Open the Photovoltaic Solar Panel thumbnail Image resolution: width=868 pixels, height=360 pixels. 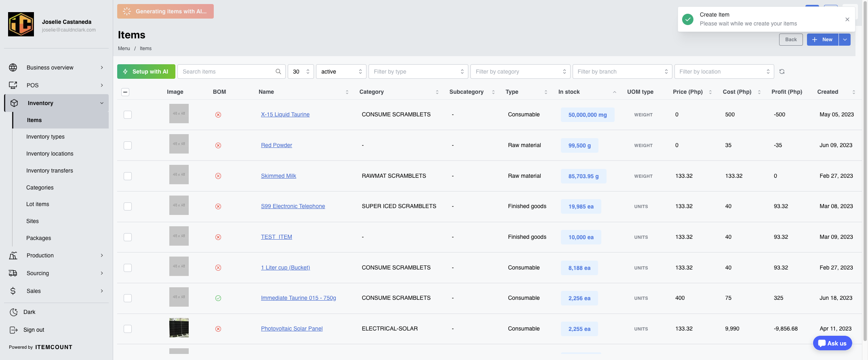(x=179, y=328)
